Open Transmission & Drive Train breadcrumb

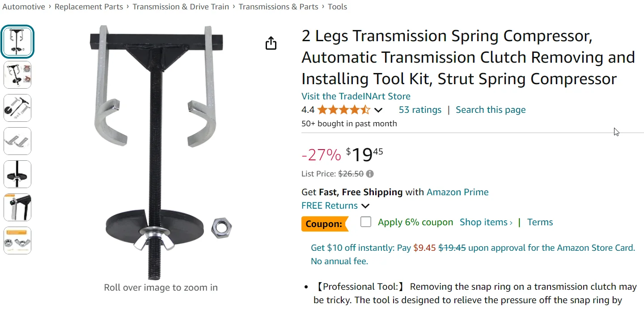point(181,7)
